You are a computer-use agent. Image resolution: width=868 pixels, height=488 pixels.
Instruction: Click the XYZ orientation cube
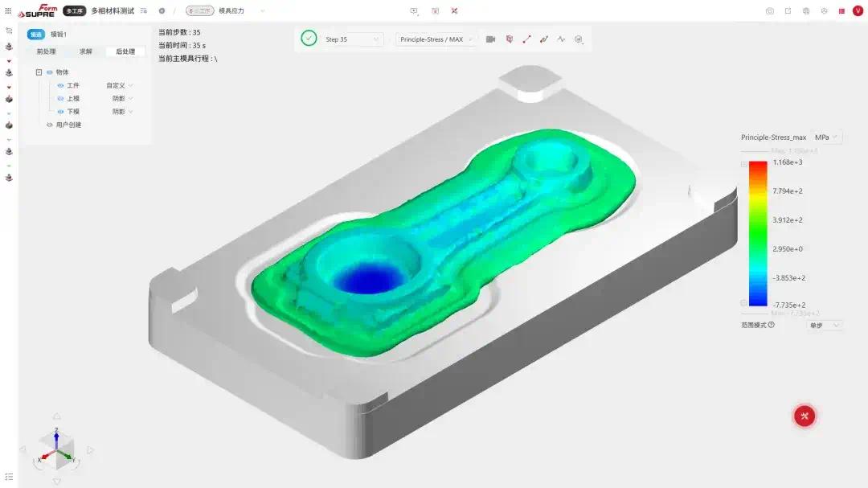tap(56, 449)
